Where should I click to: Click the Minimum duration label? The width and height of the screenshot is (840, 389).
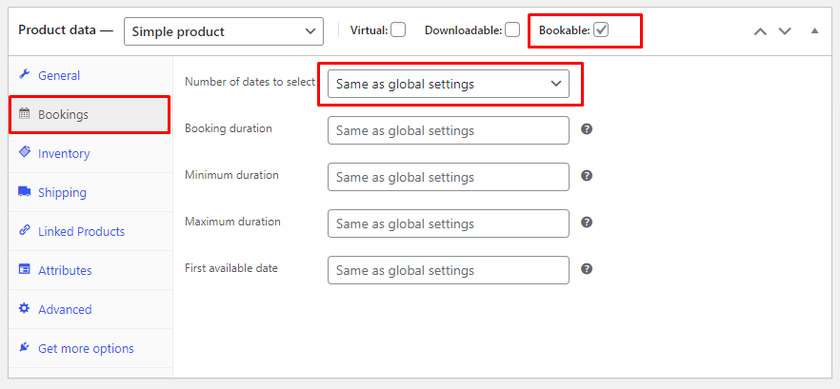coord(231,175)
